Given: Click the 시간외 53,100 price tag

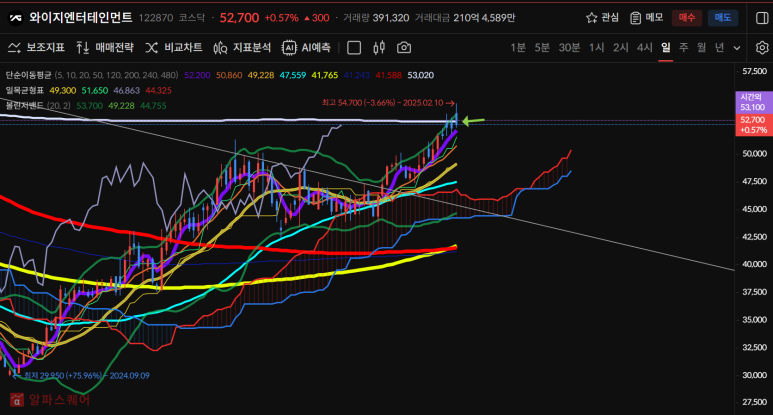Looking at the screenshot, I should (752, 103).
